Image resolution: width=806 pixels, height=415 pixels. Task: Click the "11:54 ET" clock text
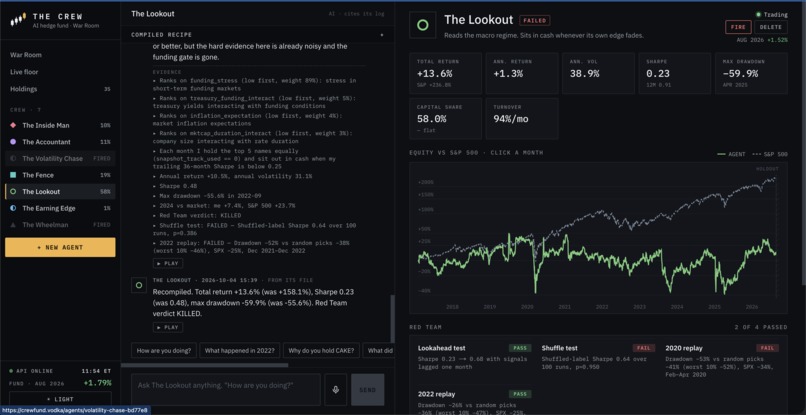tap(96, 370)
